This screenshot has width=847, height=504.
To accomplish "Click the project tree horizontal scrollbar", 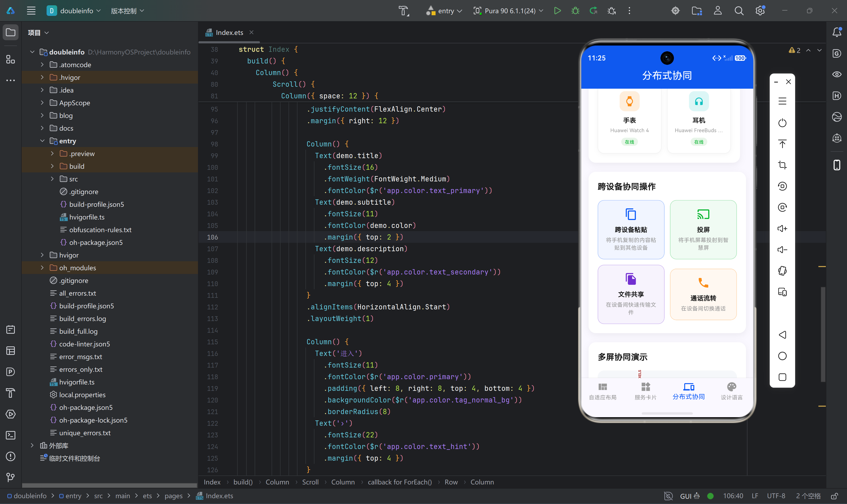I will point(110,485).
